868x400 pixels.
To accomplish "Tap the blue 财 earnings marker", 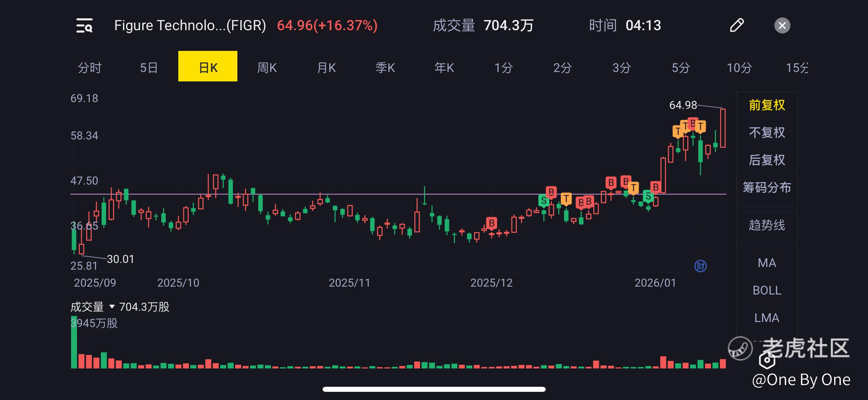I will pyautogui.click(x=700, y=266).
